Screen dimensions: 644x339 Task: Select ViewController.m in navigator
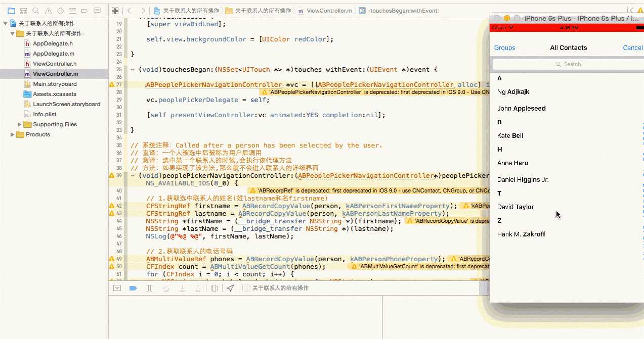pyautogui.click(x=54, y=74)
